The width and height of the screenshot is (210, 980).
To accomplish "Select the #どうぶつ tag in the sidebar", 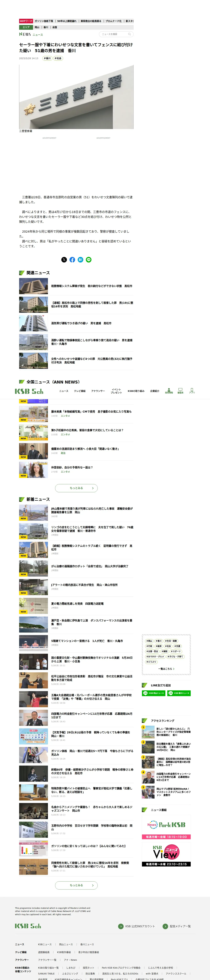I will (151, 662).
